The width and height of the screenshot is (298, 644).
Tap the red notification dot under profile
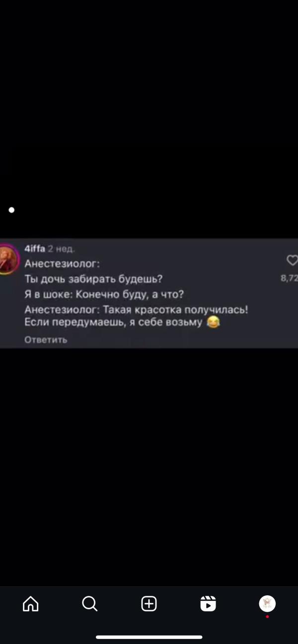pos(267,617)
